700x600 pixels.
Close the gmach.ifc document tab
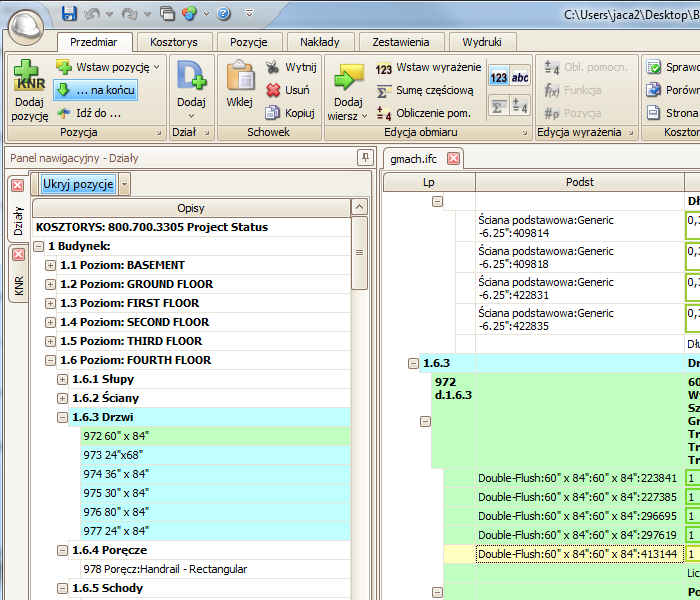point(453,158)
